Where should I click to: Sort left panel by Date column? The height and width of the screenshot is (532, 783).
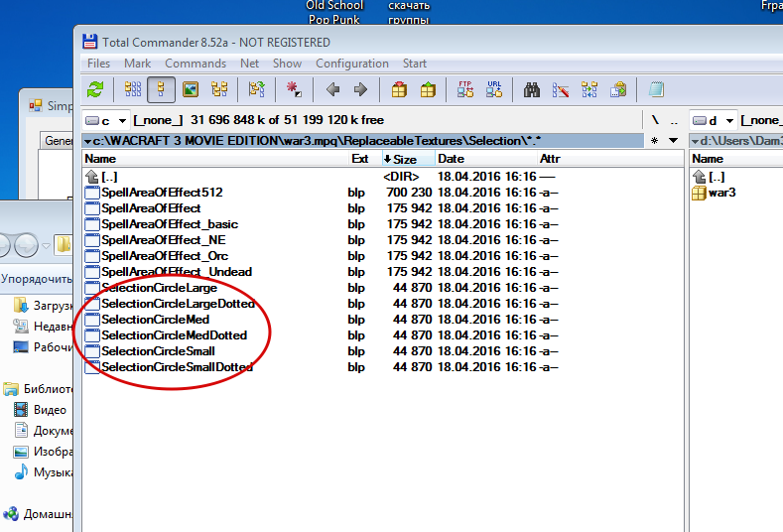pos(486,159)
